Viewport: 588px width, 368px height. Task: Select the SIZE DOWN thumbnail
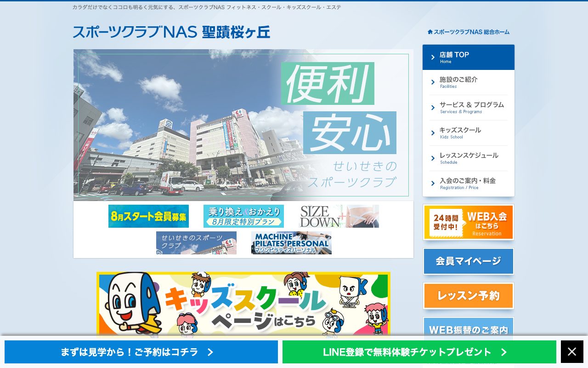pos(339,216)
